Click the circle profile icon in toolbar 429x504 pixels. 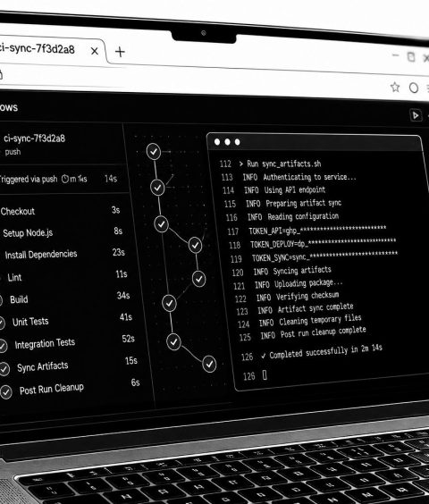[x=414, y=88]
